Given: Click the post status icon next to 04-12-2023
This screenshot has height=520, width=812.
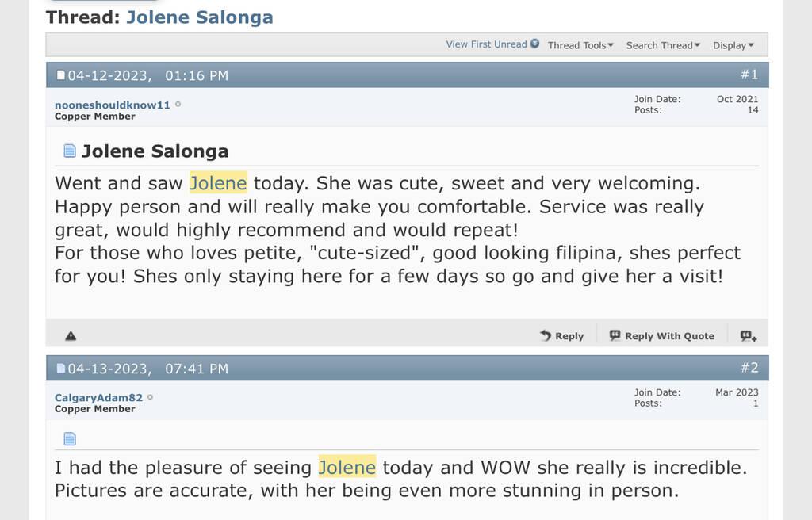Looking at the screenshot, I should (61, 76).
